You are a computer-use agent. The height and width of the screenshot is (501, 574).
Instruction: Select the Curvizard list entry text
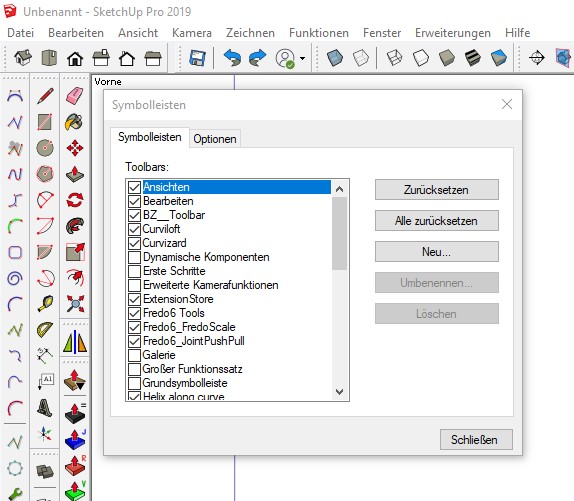click(x=164, y=243)
